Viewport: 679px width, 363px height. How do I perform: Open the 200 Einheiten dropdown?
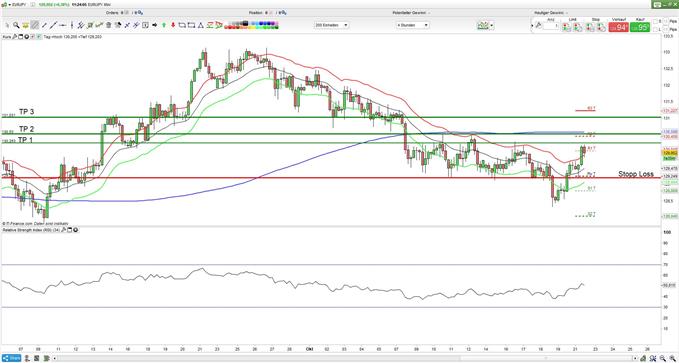click(332, 25)
